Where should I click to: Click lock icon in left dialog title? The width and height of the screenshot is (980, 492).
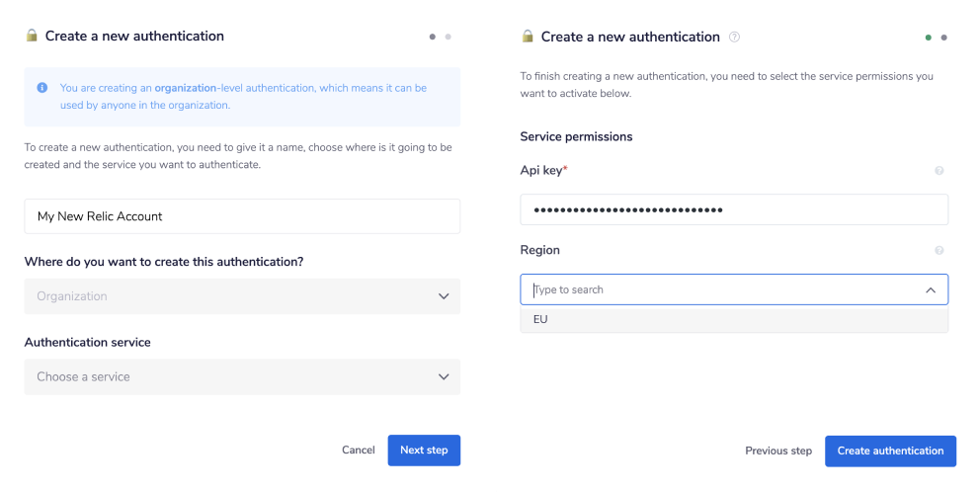pos(32,36)
